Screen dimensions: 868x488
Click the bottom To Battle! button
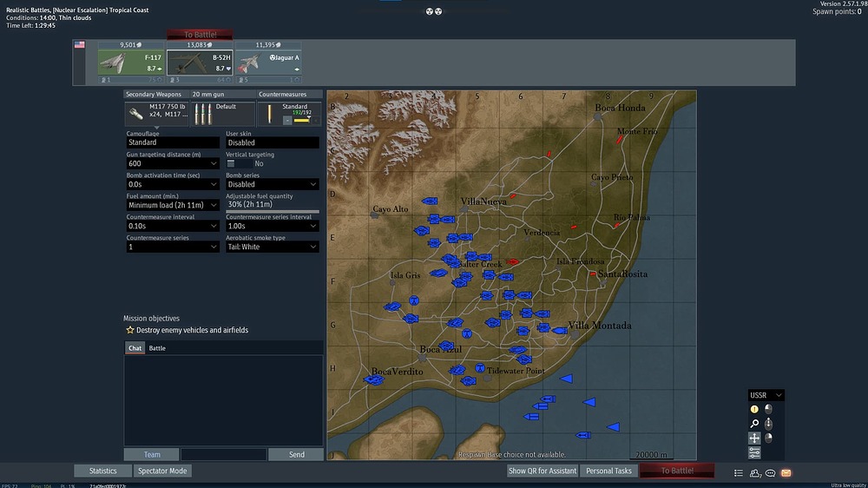coord(677,471)
